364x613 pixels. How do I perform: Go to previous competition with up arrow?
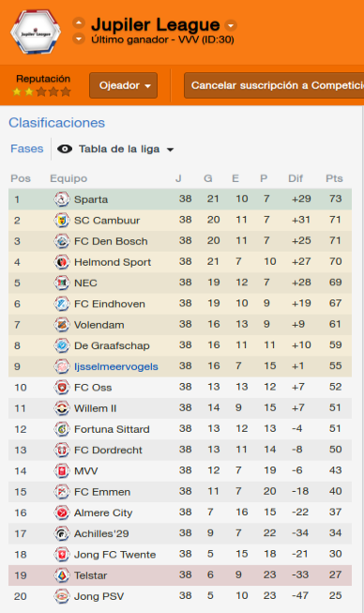79,23
